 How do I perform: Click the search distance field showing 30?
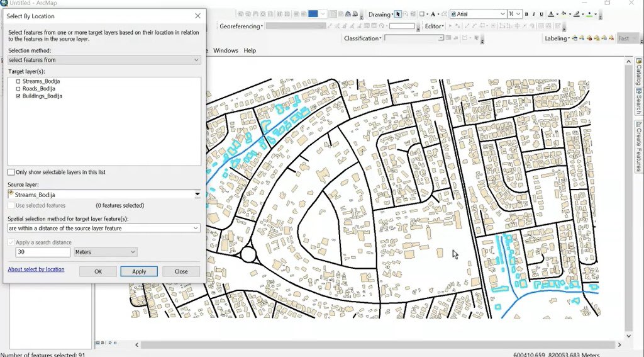click(x=43, y=252)
